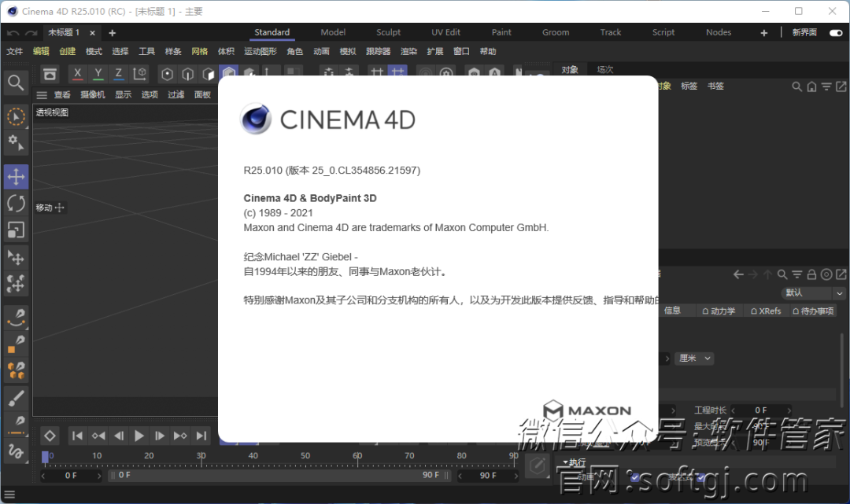
Task: Select the spline pen tool
Action: (16, 317)
